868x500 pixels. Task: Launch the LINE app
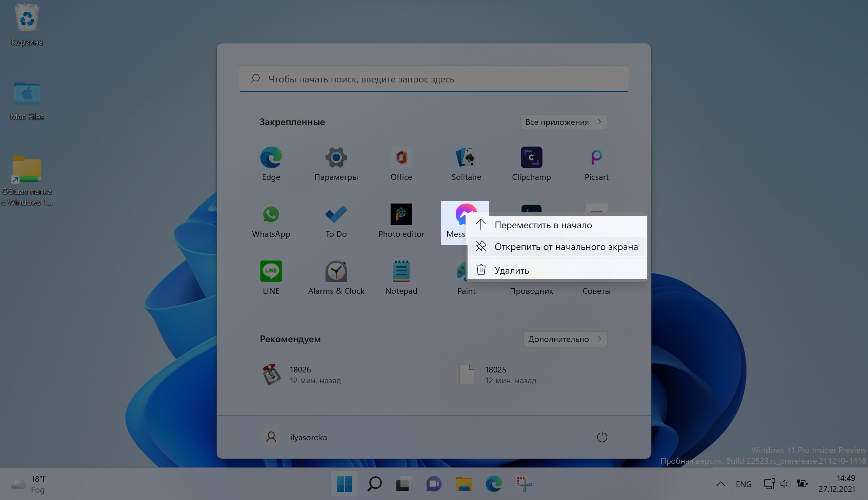271,278
